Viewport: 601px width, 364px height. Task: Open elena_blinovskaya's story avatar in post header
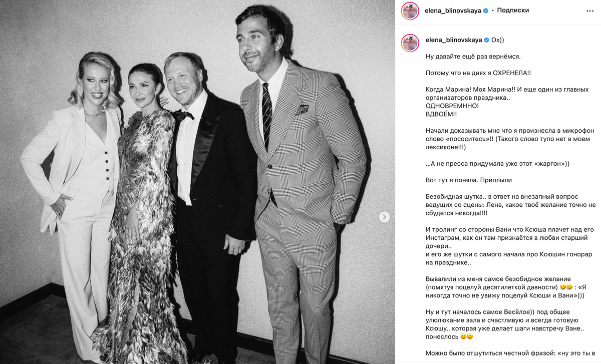[410, 11]
